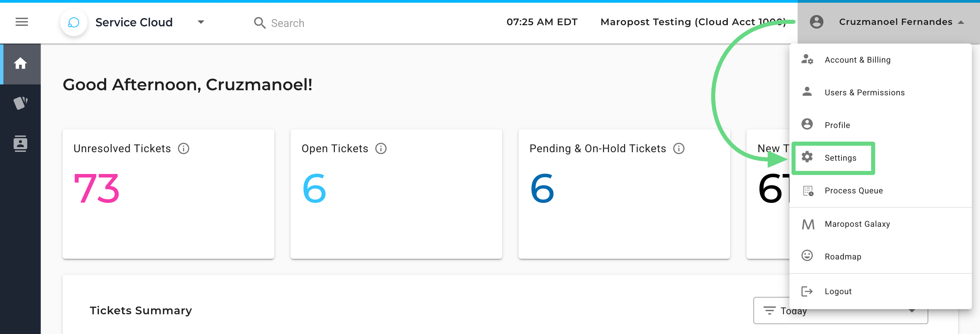Image resolution: width=980 pixels, height=334 pixels.
Task: Open the Contacts sidebar icon
Action: (x=20, y=144)
